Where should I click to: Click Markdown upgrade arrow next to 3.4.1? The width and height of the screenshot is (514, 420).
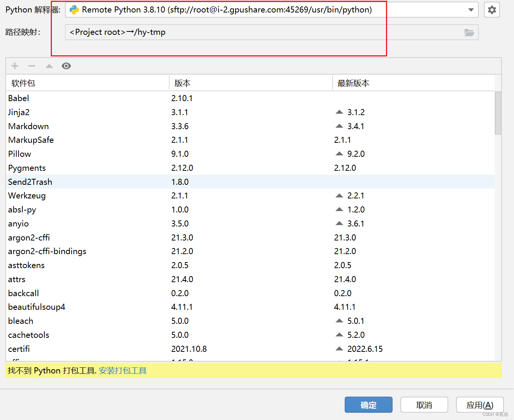click(339, 126)
